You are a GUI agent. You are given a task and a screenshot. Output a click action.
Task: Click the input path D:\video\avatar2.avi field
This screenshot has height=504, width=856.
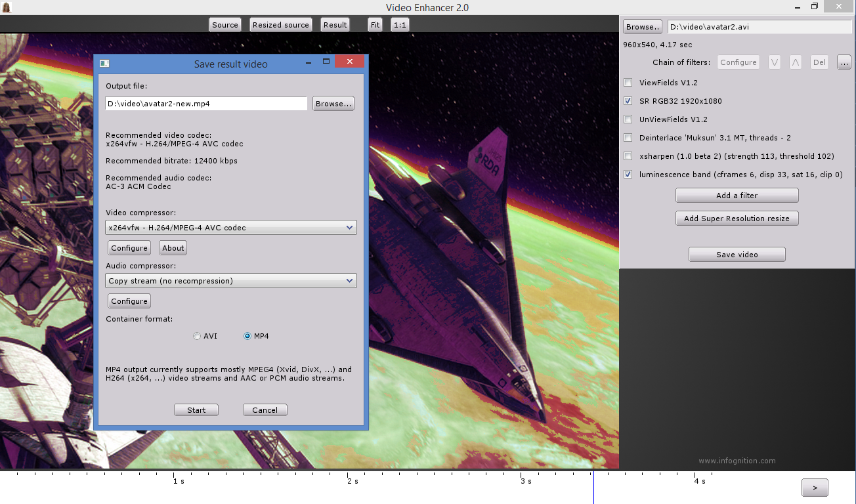760,27
